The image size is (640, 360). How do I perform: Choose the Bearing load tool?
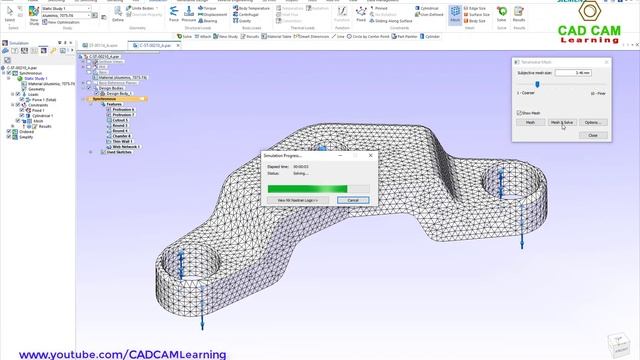tap(208, 21)
